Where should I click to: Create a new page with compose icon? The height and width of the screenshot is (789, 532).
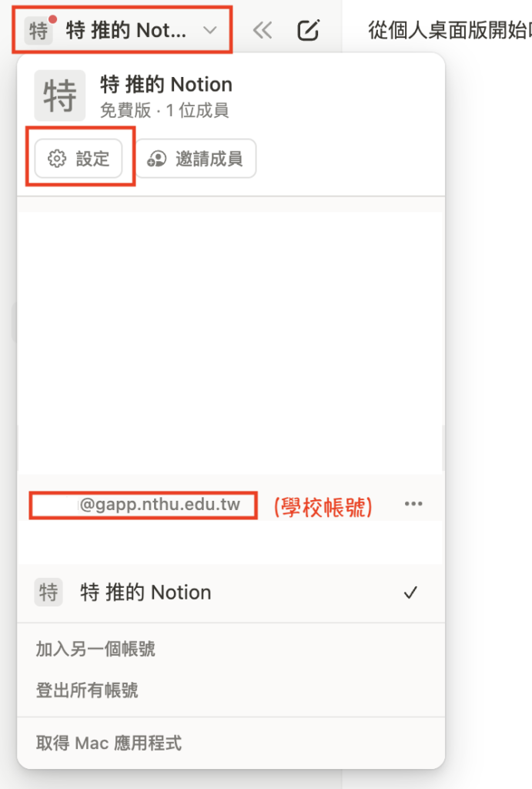coord(308,31)
